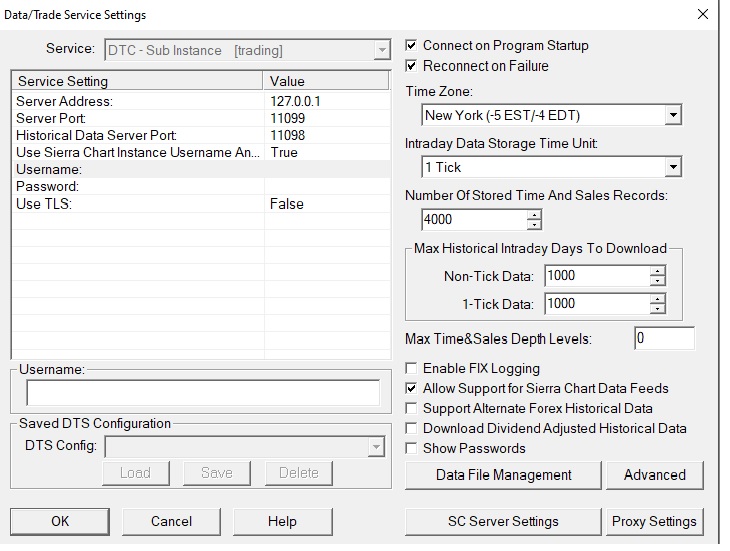Viewport: 730px width, 551px height.
Task: Click the Delete DTS configuration button
Action: coord(299,473)
